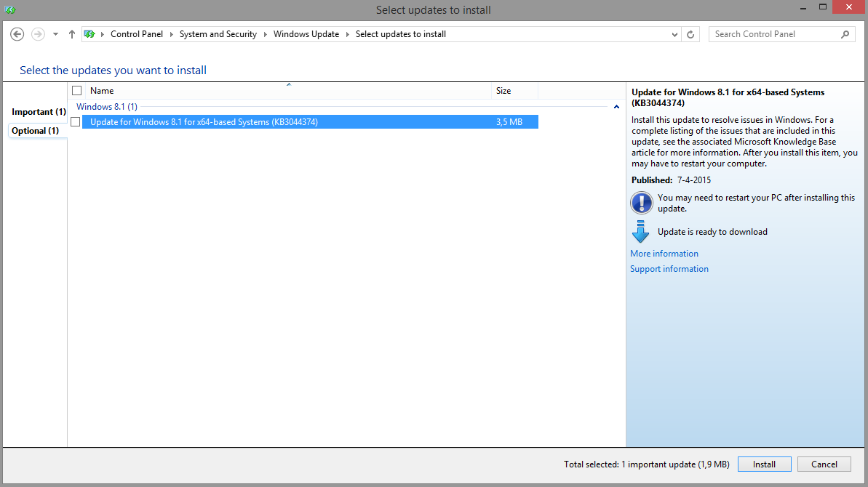Go back with the Back arrow

point(17,34)
